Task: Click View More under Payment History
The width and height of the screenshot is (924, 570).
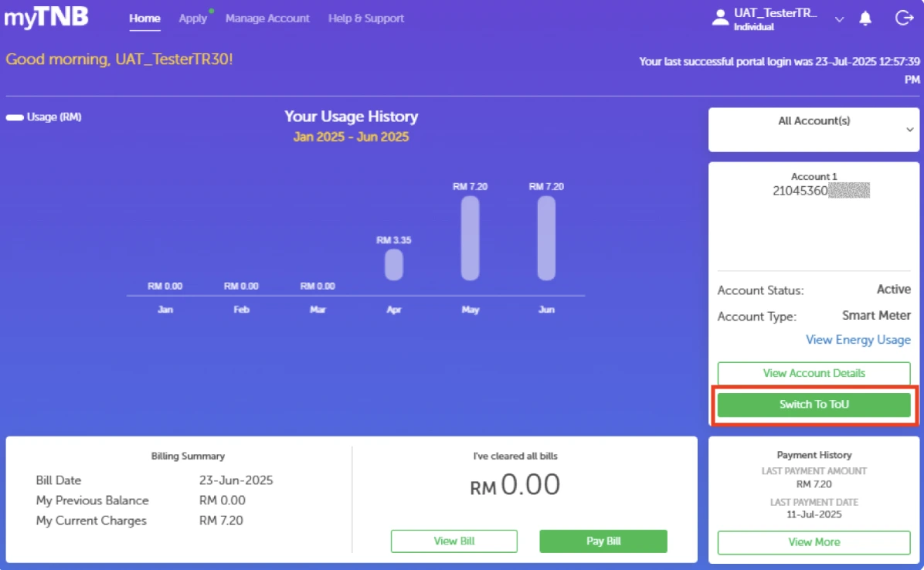Action: tap(814, 542)
